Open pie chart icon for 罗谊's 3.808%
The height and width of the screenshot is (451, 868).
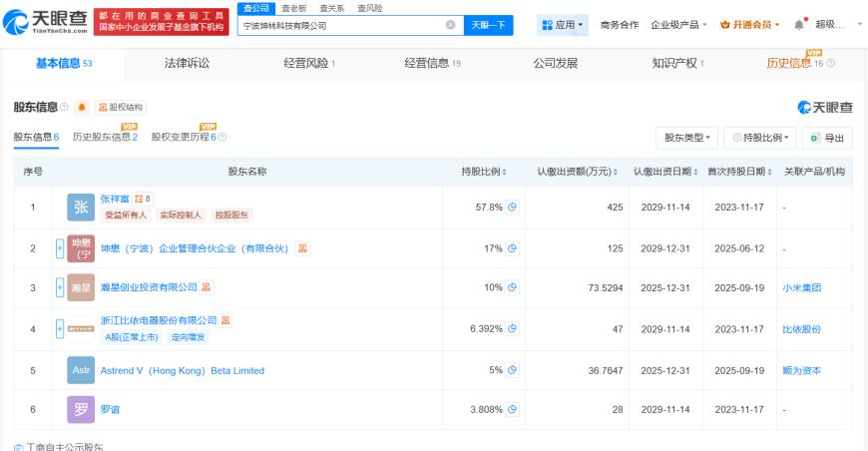click(x=512, y=409)
